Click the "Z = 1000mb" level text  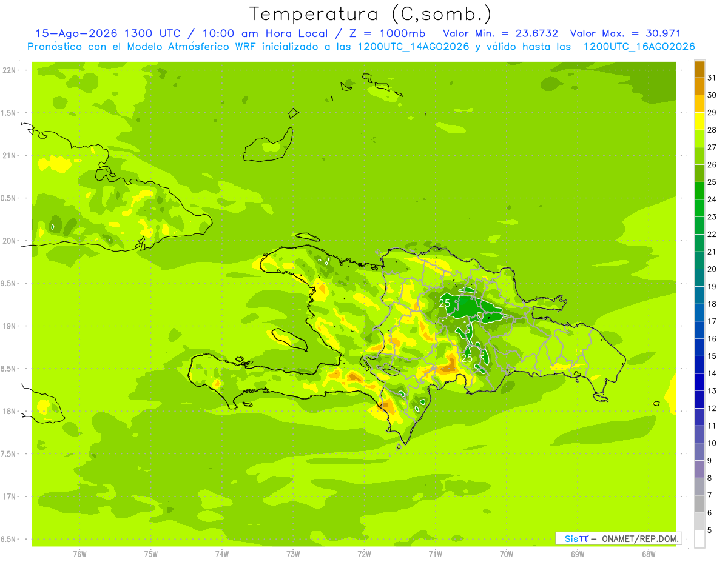(x=389, y=33)
